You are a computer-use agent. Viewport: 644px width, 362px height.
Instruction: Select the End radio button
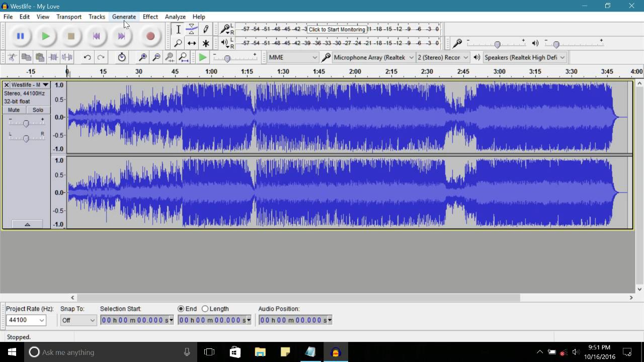[x=181, y=309]
